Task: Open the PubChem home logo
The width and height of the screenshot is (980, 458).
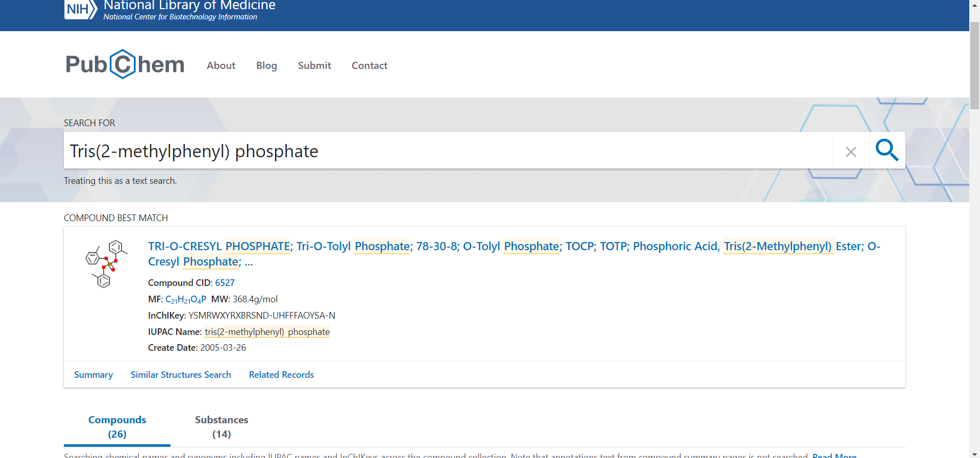Action: (x=125, y=64)
